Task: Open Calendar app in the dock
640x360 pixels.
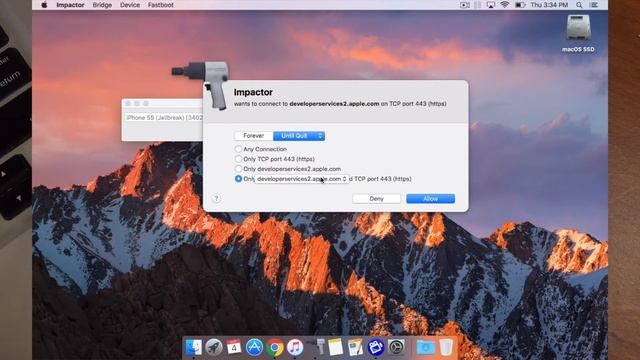Action: click(234, 347)
